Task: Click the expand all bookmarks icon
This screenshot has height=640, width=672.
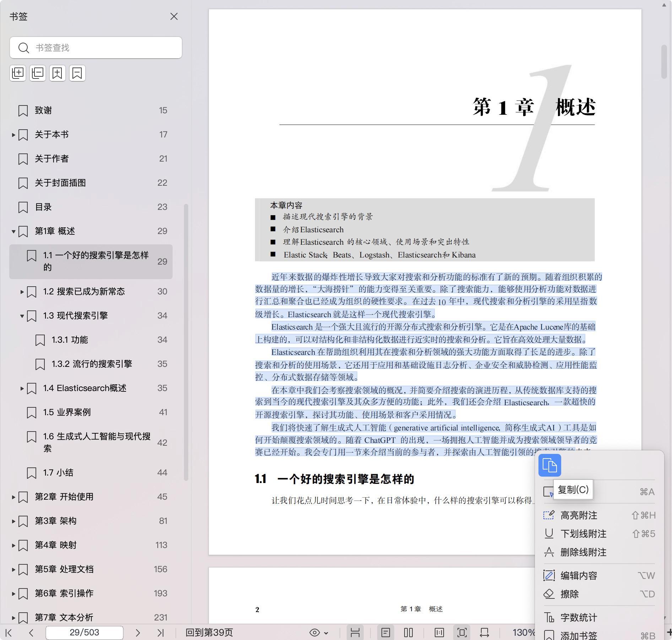Action: click(18, 73)
